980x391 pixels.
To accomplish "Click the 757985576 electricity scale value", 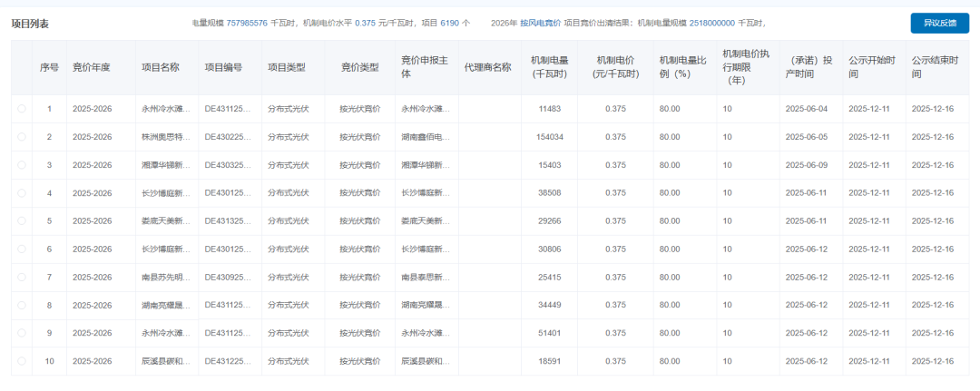I will [247, 23].
